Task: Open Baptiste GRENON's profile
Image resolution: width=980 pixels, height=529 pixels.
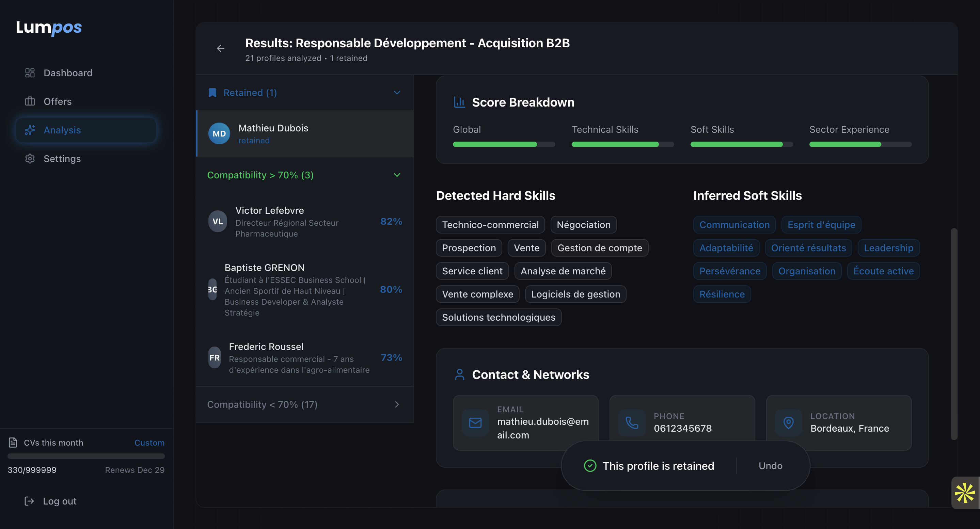Action: [x=305, y=289]
